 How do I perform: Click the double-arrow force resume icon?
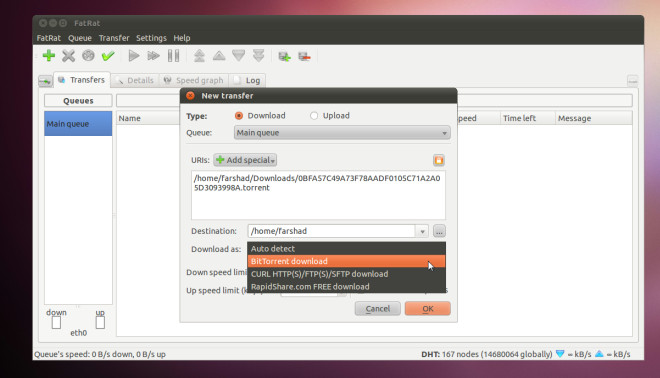[x=153, y=56]
